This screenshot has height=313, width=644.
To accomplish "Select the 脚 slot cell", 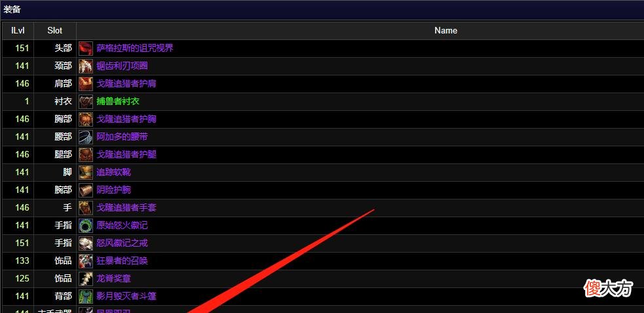I will point(55,172).
